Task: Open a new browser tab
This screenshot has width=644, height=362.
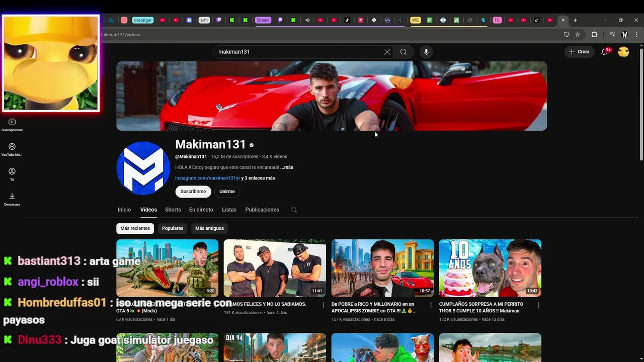Action: [x=575, y=20]
